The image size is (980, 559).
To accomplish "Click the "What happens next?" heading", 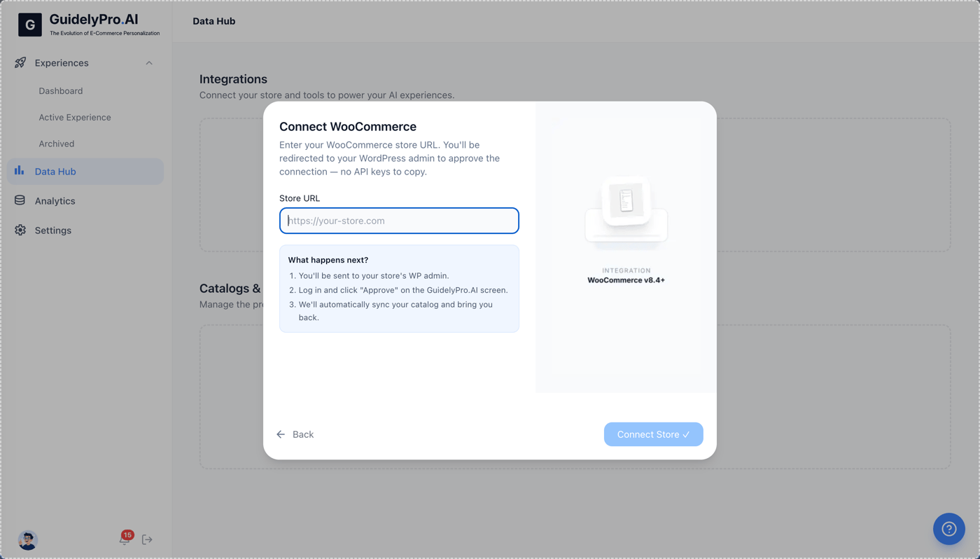I will tap(328, 260).
